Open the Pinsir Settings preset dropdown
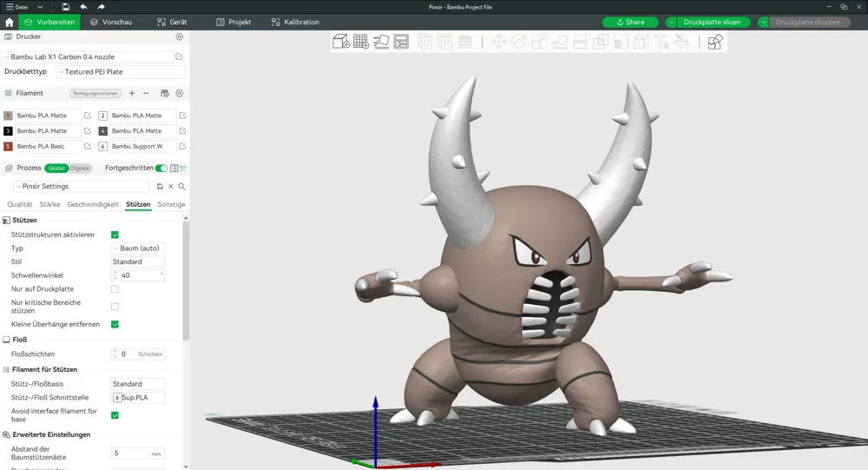The width and height of the screenshot is (868, 470). tap(82, 186)
